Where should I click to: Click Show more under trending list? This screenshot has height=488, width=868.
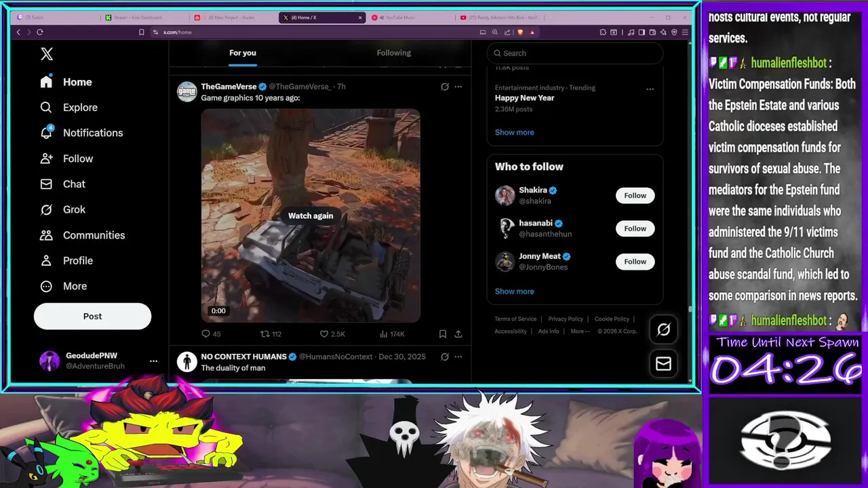pyautogui.click(x=514, y=132)
